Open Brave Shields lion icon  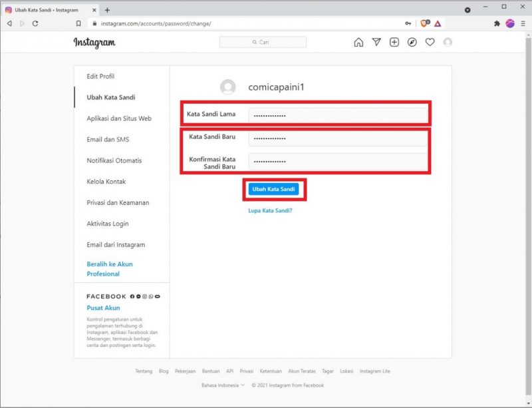(425, 23)
